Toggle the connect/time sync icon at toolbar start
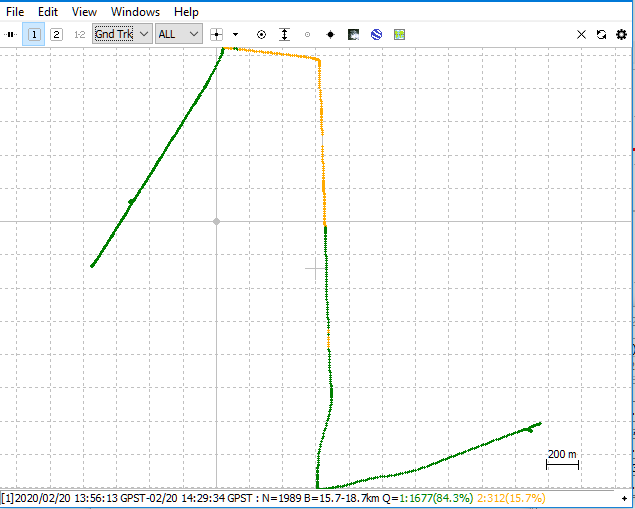635x509 pixels. [x=10, y=34]
